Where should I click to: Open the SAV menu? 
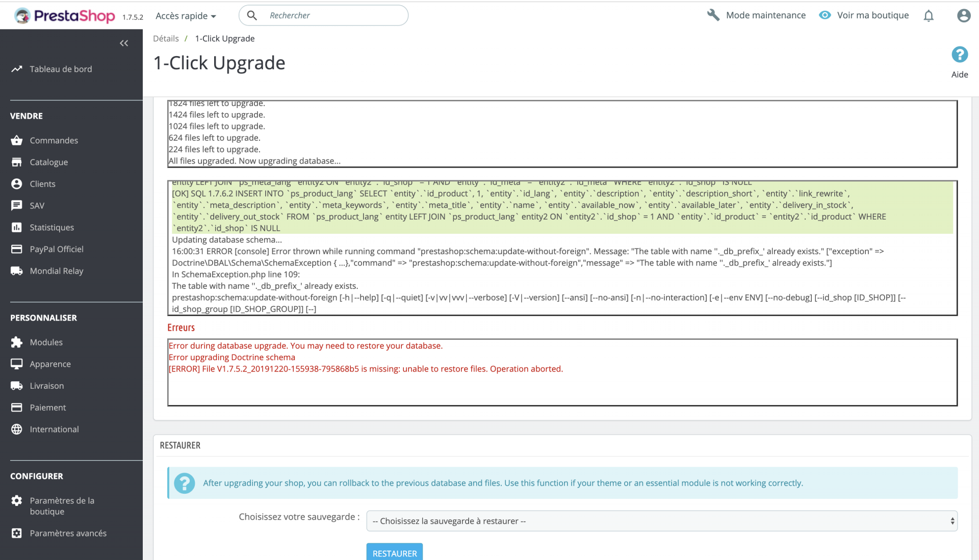tap(37, 205)
